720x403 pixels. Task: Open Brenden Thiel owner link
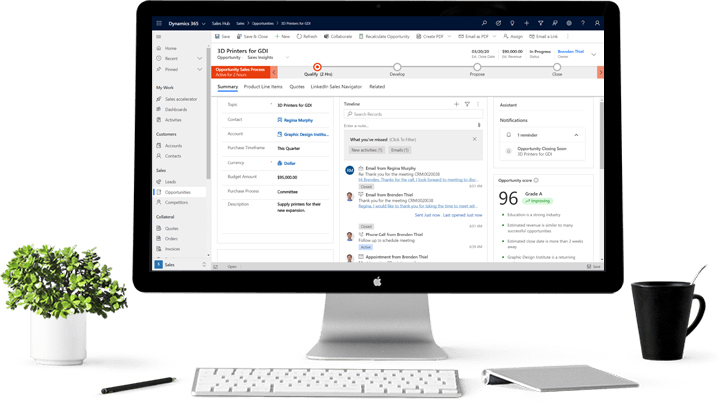pyautogui.click(x=570, y=51)
